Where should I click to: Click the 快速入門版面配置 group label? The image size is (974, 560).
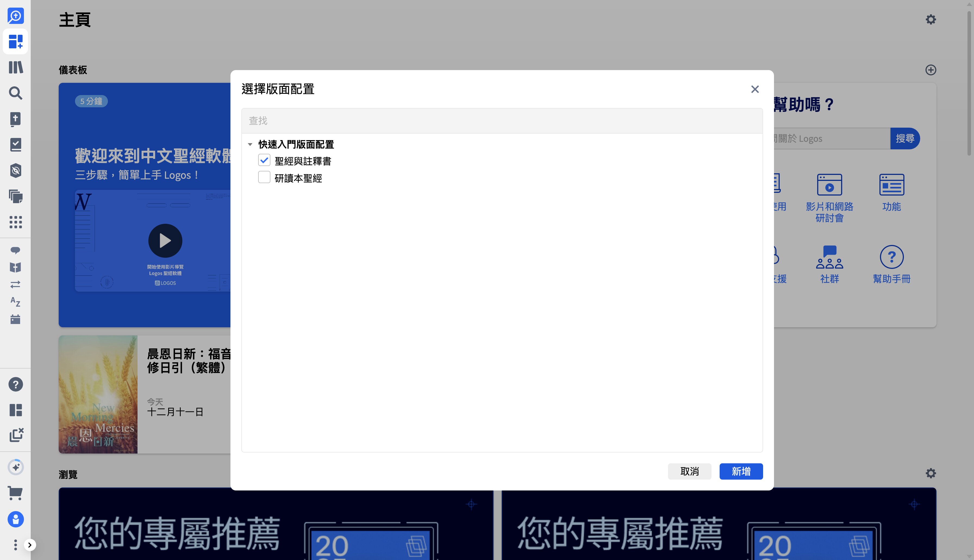click(x=296, y=144)
